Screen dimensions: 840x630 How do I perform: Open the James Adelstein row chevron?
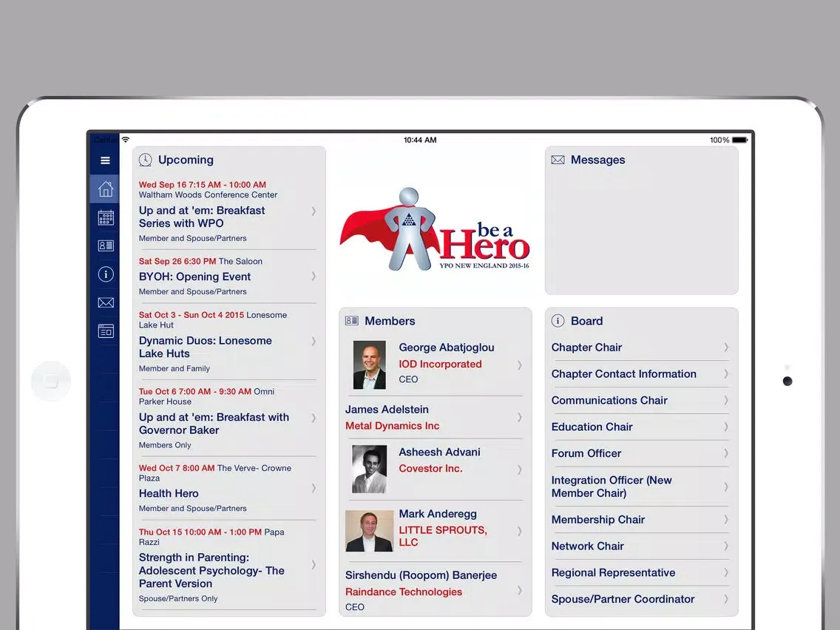[520, 417]
